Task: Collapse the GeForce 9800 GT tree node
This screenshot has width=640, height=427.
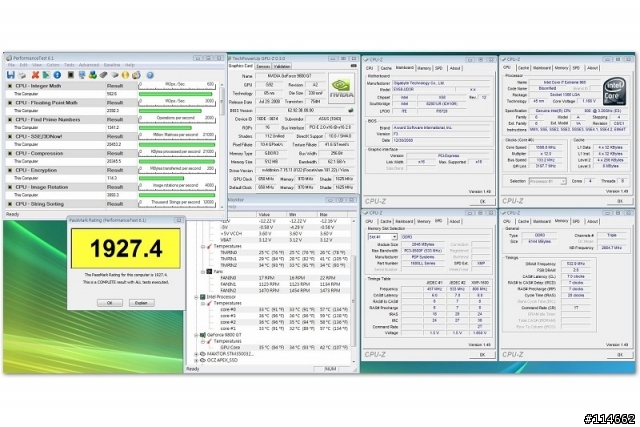Action: (196, 335)
